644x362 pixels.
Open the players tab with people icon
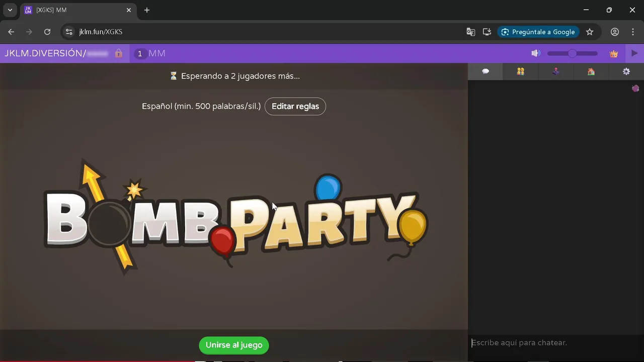click(x=521, y=71)
